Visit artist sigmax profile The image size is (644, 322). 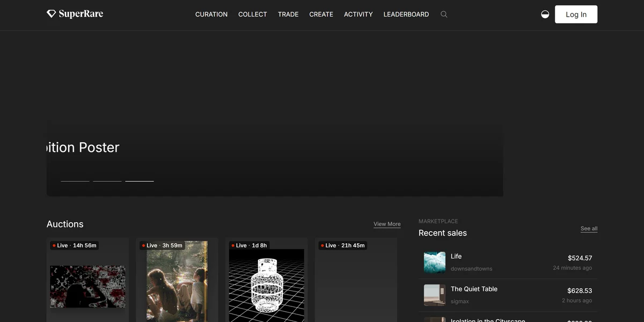460,302
